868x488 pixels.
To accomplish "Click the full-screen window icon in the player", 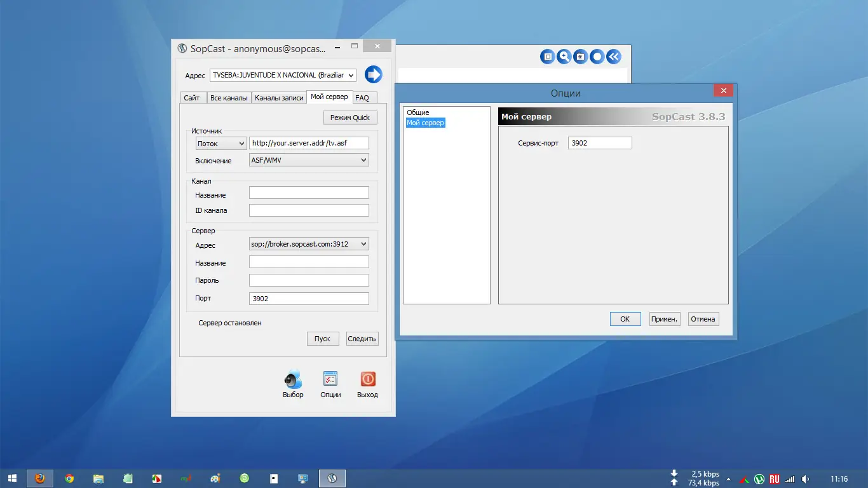I will point(547,57).
